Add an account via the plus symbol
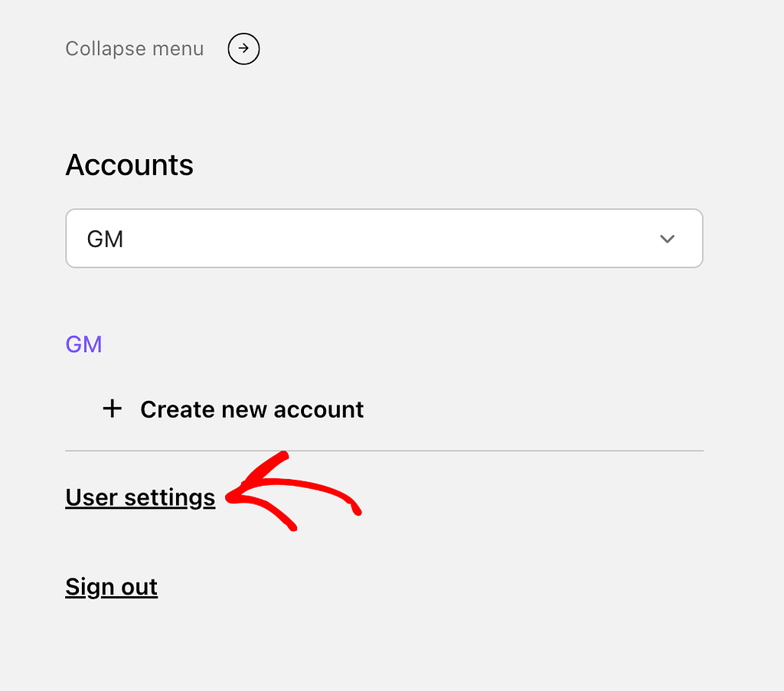The image size is (784, 691). [113, 409]
